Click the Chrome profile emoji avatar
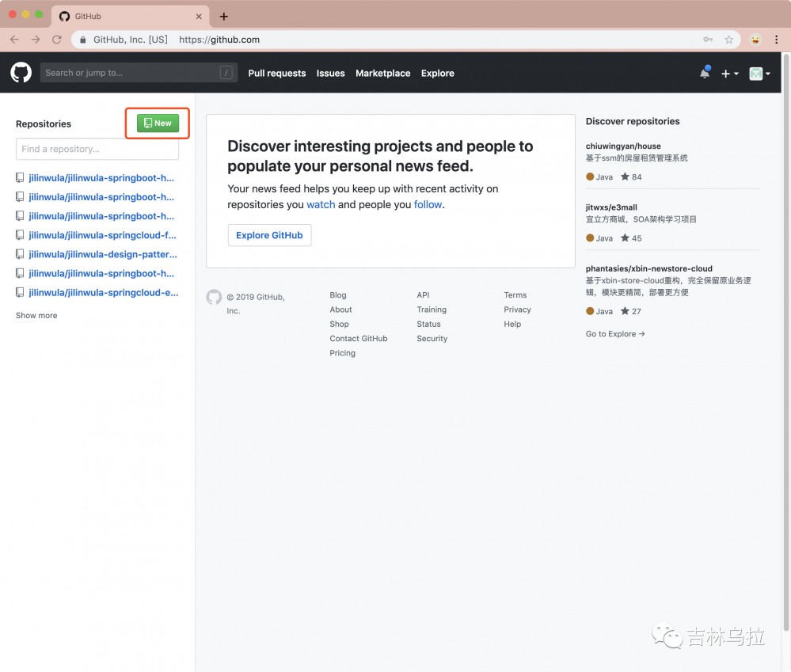The width and height of the screenshot is (791, 672). click(x=755, y=40)
